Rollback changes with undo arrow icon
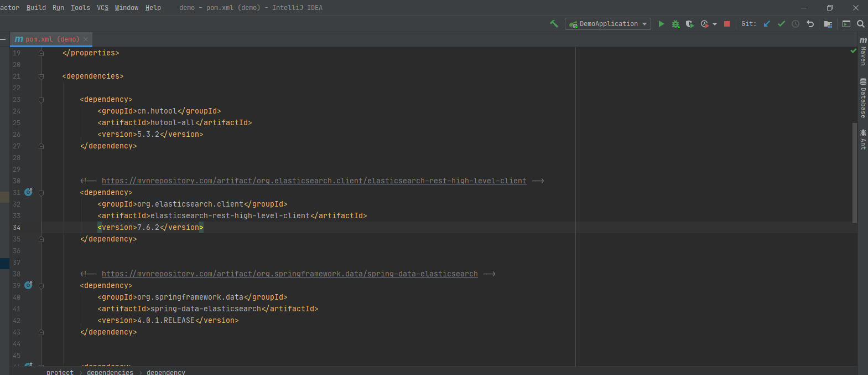Screen dimensions: 868x375 810,24
